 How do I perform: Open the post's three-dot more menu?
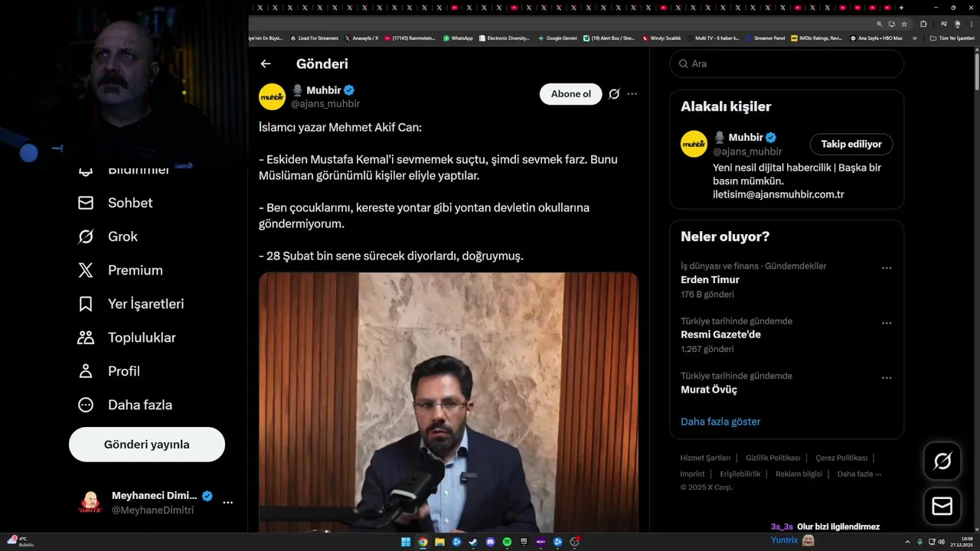coord(632,94)
